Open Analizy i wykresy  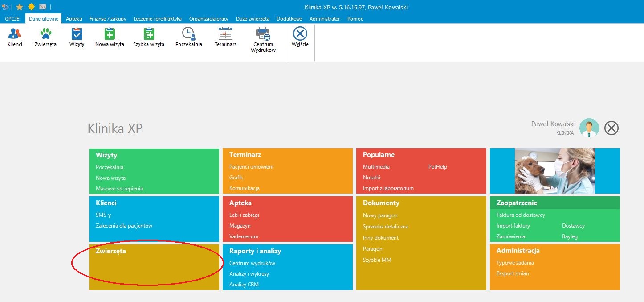point(249,274)
